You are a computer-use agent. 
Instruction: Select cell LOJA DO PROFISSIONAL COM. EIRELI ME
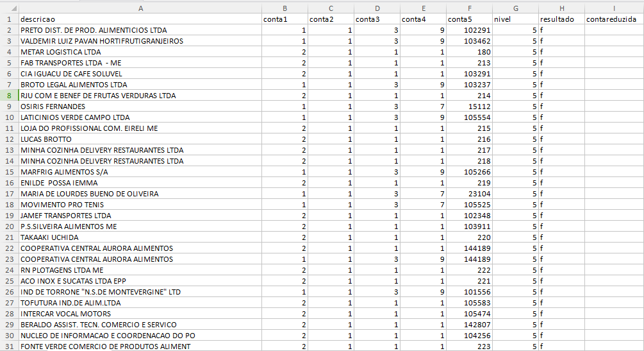[140, 128]
